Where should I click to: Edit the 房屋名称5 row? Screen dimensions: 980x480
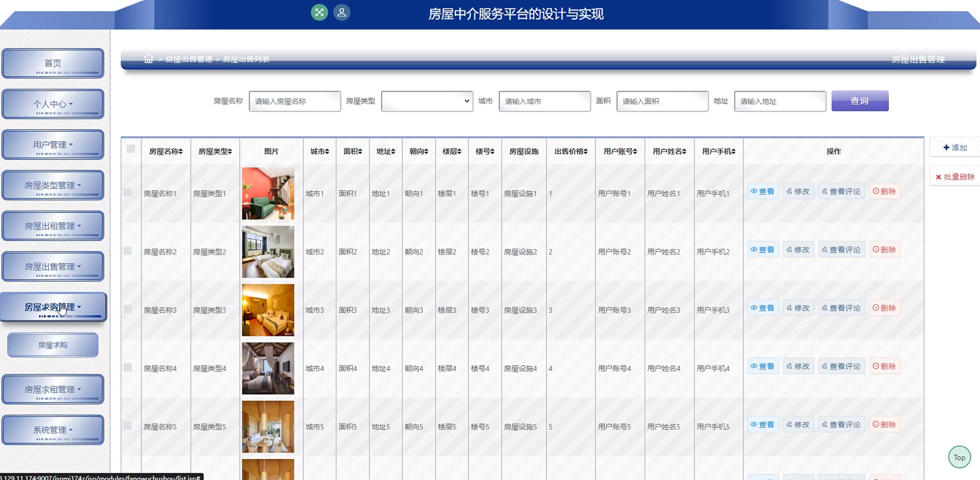pos(798,424)
